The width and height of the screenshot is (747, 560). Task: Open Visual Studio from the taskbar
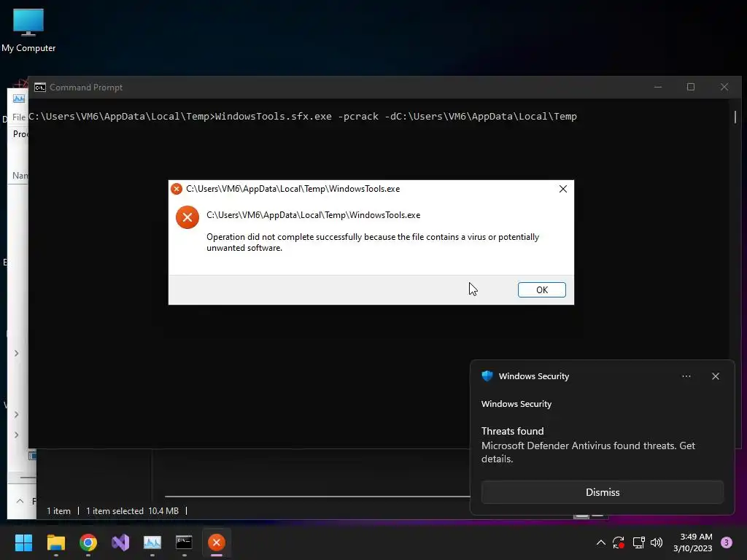(x=120, y=542)
